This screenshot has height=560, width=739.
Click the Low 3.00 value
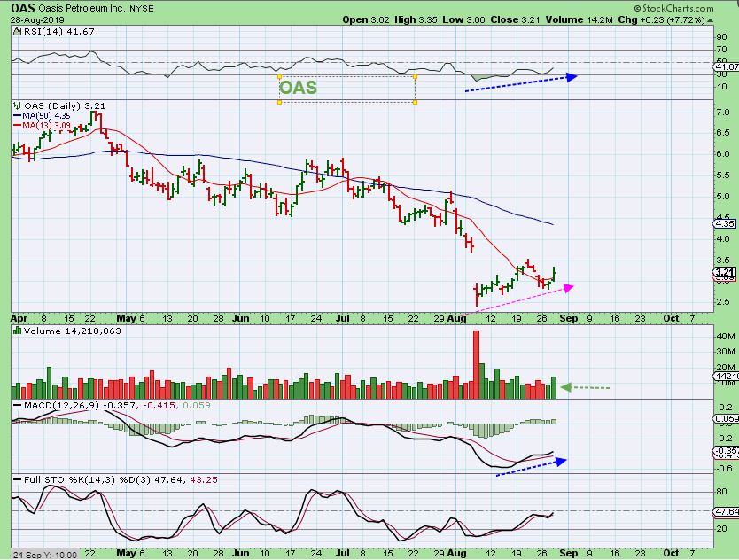463,19
